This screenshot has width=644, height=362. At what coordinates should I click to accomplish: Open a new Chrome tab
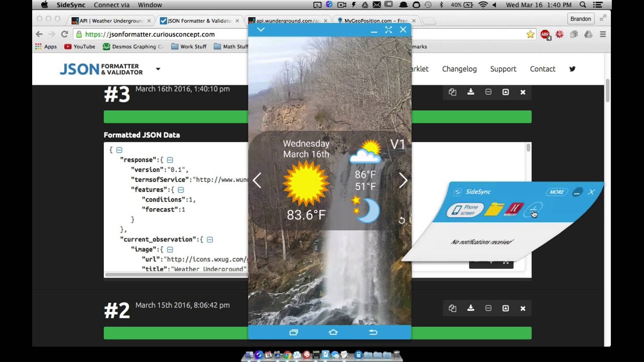click(x=429, y=21)
